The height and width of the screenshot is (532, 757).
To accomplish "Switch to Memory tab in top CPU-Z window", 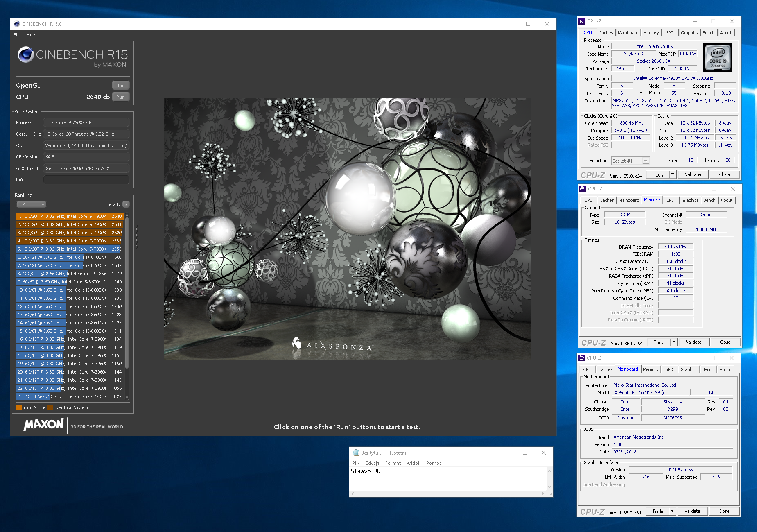I will pyautogui.click(x=651, y=33).
